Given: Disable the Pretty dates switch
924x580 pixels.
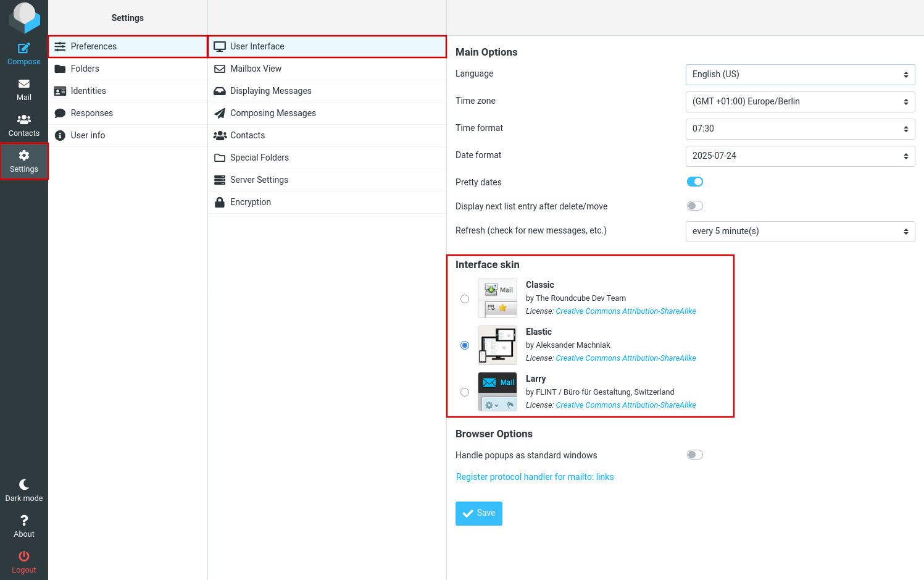Looking at the screenshot, I should 694,182.
